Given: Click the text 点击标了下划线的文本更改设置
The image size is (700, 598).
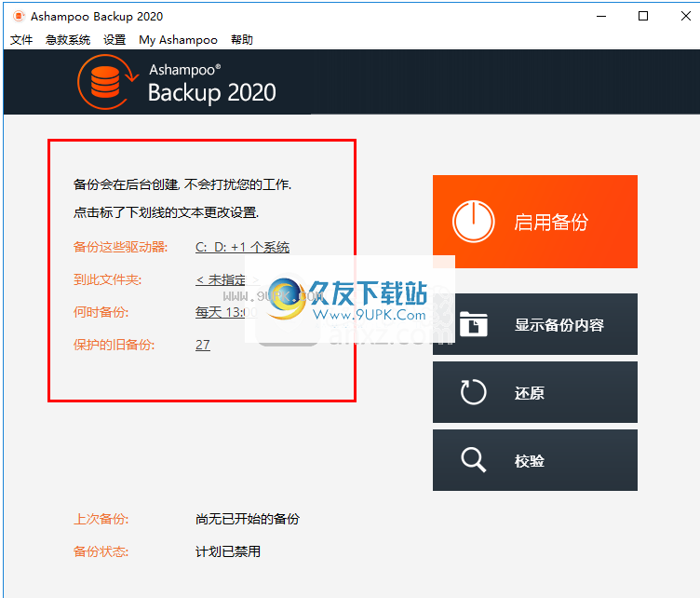Looking at the screenshot, I should pyautogui.click(x=166, y=212).
